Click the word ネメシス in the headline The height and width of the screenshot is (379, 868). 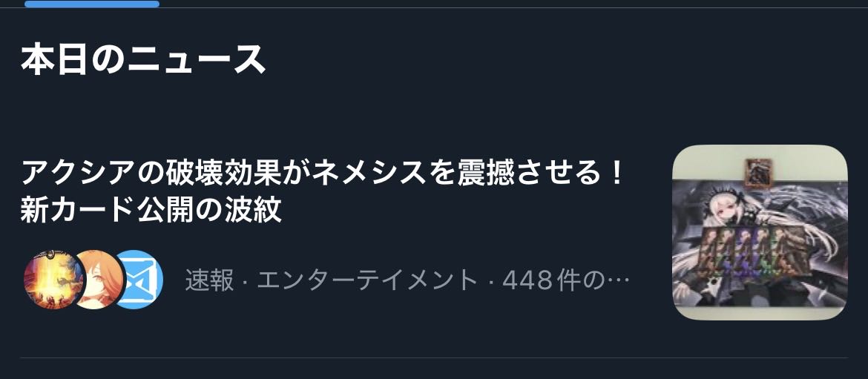coord(370,174)
